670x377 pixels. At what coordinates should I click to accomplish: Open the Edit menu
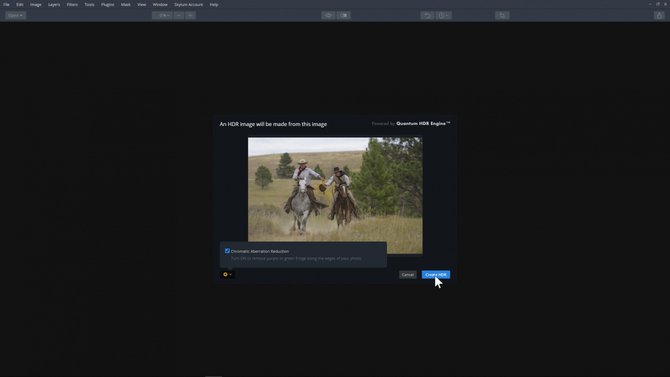click(x=20, y=4)
